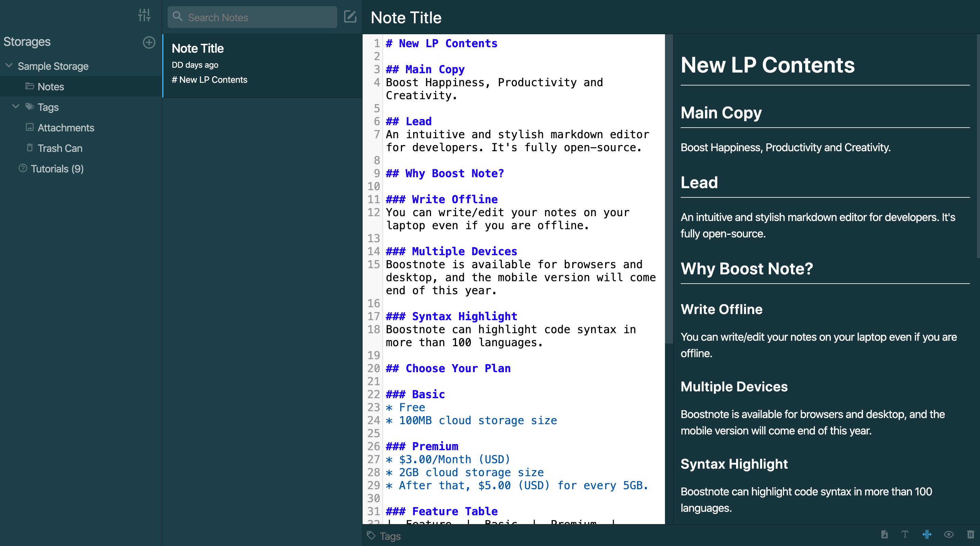
Task: Open preferences via the sliders icon
Action: tap(144, 15)
